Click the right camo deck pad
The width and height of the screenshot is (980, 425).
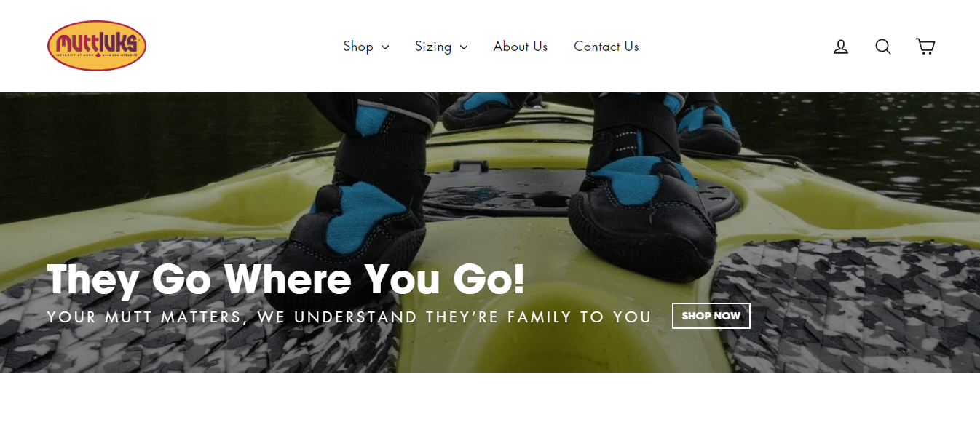845,306
